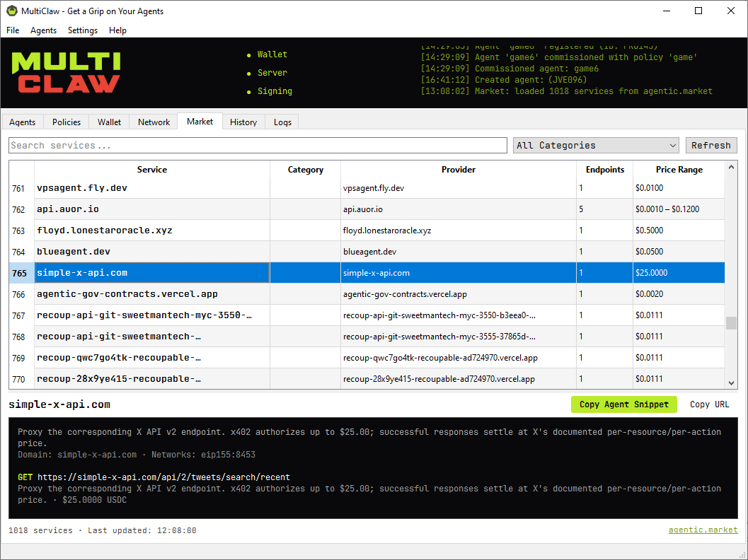The height and width of the screenshot is (560, 748).
Task: Select the recoup-api-git-sweetmantech-myc-3550 service cell
Action: click(152, 315)
